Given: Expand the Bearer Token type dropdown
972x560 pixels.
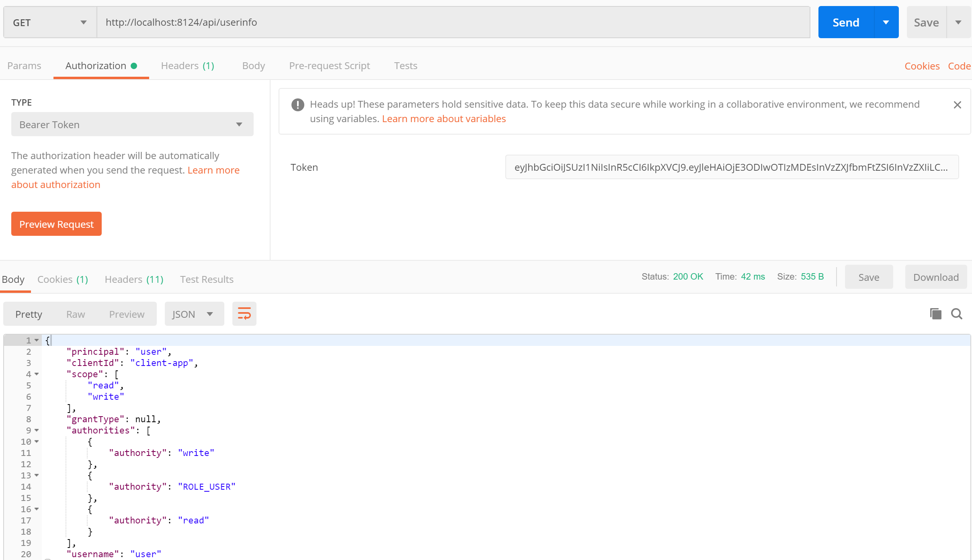Looking at the screenshot, I should (x=132, y=125).
